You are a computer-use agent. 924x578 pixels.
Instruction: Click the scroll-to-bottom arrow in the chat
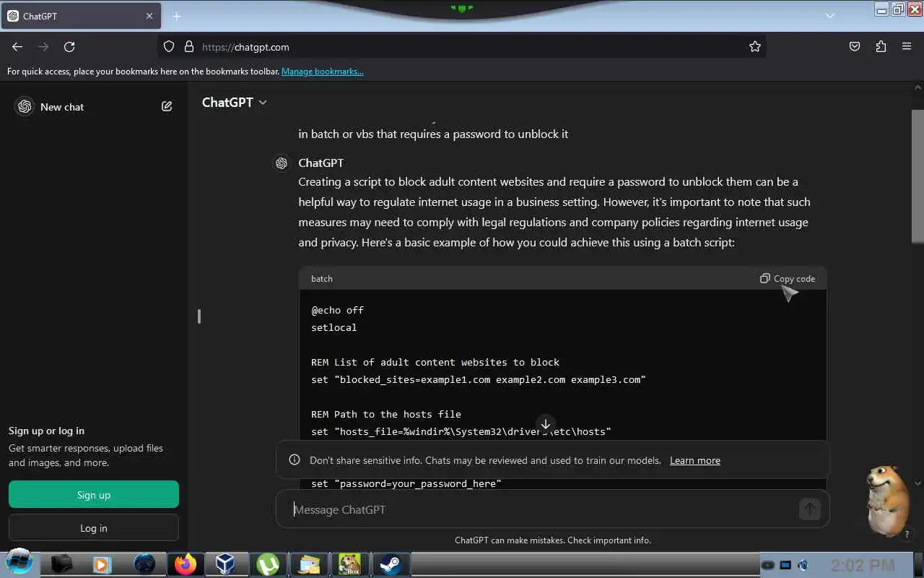[546, 424]
